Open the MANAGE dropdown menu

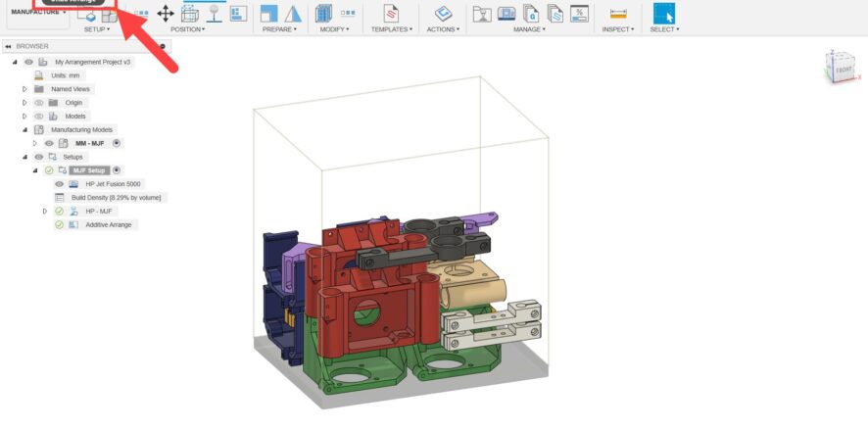[530, 29]
